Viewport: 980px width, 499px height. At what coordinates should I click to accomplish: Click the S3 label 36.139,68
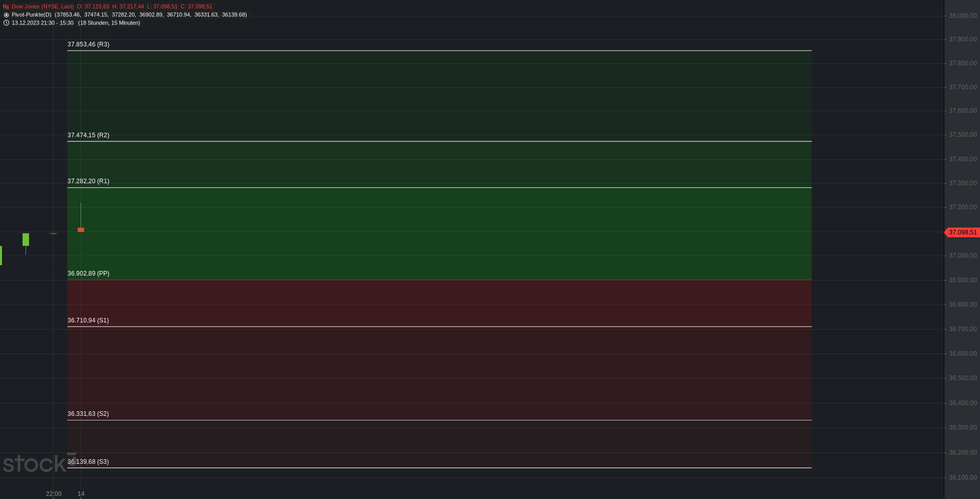[88, 462]
